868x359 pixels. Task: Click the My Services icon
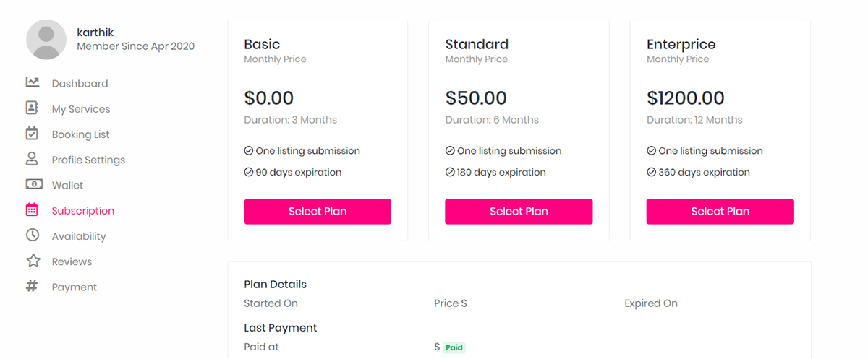point(32,108)
